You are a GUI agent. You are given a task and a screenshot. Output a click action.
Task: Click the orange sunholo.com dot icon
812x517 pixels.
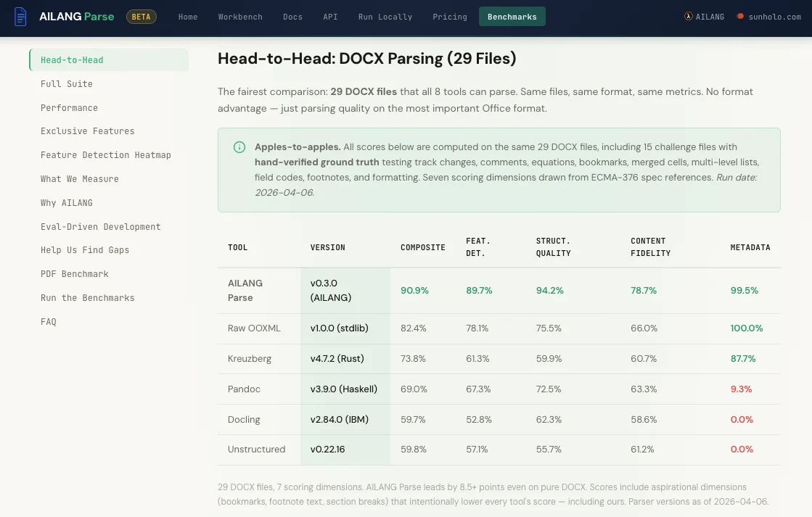741,16
